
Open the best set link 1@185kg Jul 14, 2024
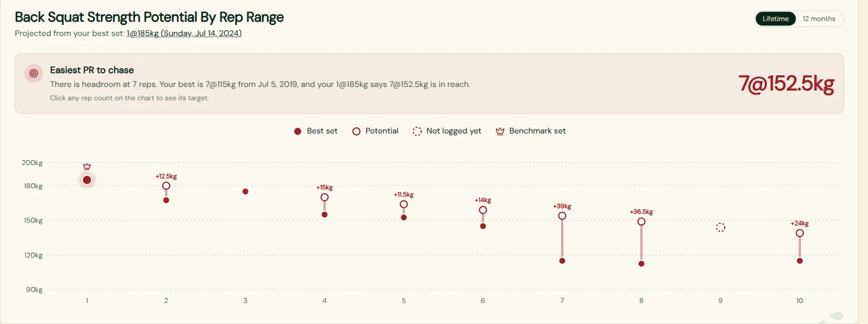(184, 33)
